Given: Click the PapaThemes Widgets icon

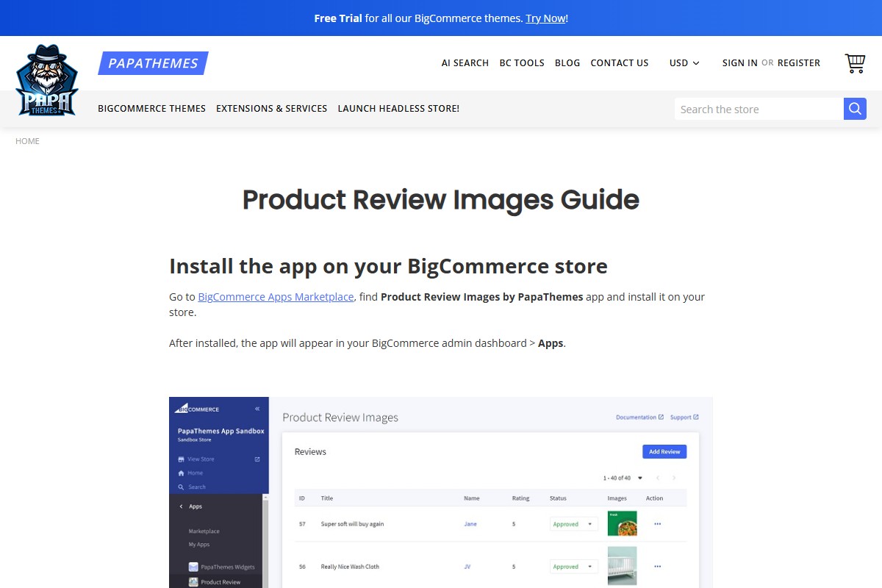Looking at the screenshot, I should 193,567.
